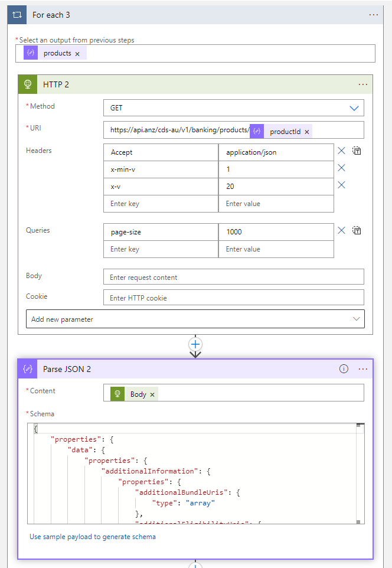392x568 pixels.
Task: Click the Cookie input field
Action: coord(234,298)
